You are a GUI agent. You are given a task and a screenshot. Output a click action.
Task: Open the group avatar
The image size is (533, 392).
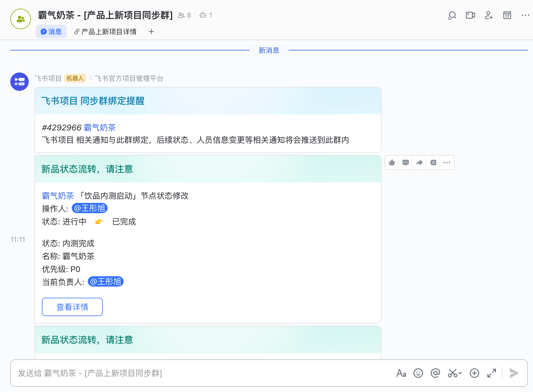21,19
